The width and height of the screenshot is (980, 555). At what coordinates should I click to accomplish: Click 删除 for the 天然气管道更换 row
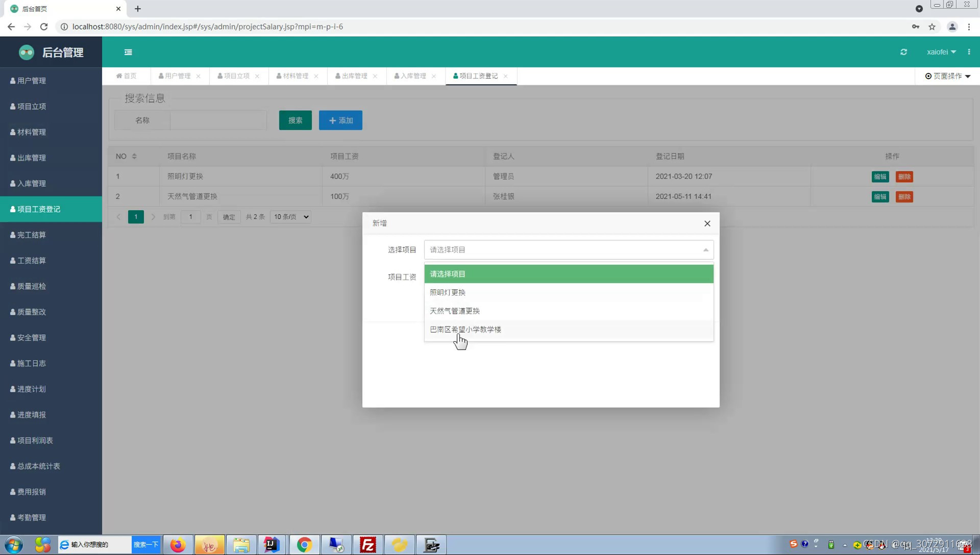904,196
